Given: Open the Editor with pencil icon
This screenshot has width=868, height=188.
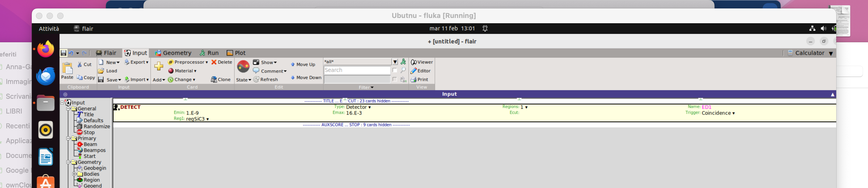Looking at the screenshot, I should click(x=421, y=70).
